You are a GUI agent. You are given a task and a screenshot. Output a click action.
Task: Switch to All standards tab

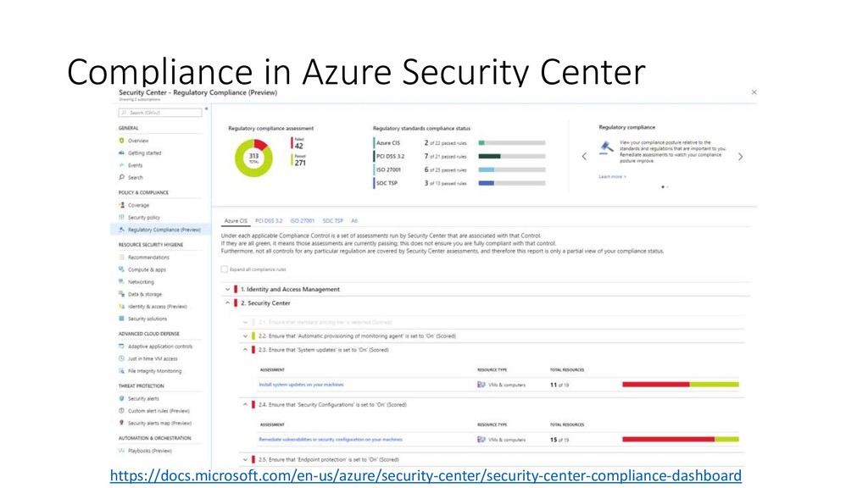354,220
